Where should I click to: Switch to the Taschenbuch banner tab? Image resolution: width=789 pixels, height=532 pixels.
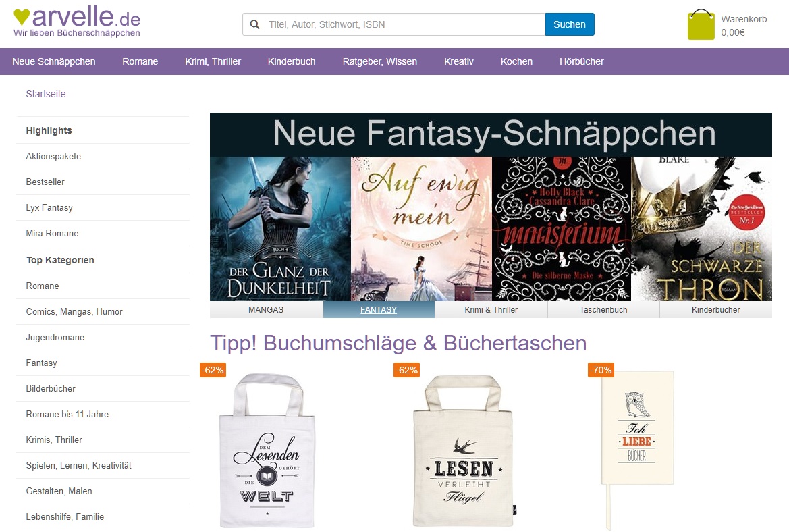coord(603,310)
